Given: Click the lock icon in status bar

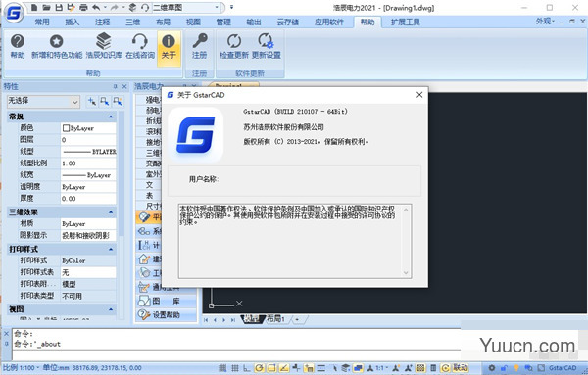Looking at the screenshot, I should click(504, 368).
